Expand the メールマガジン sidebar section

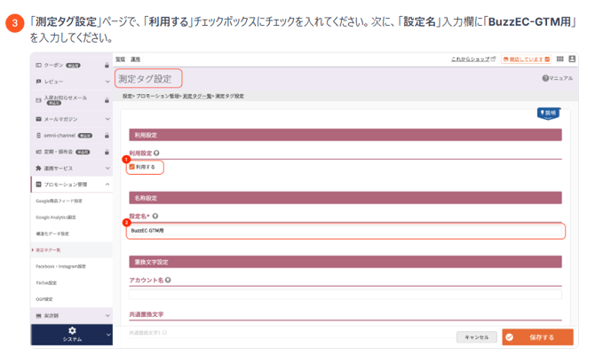pyautogui.click(x=107, y=118)
